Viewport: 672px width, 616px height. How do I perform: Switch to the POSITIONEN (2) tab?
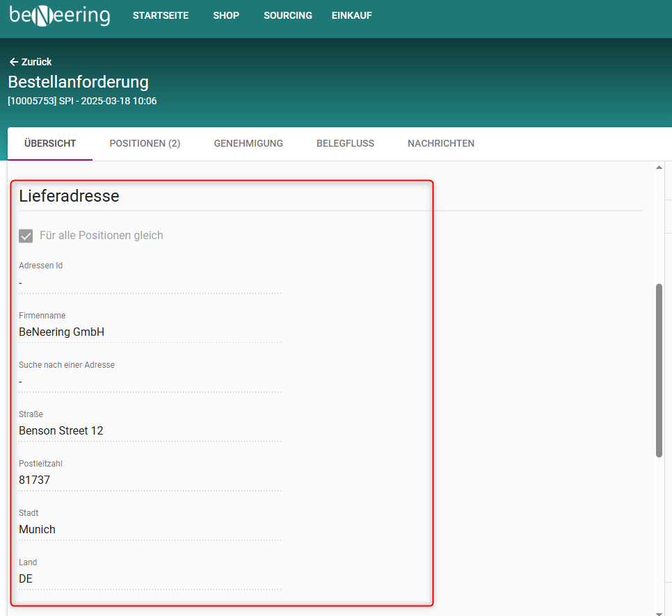point(145,143)
